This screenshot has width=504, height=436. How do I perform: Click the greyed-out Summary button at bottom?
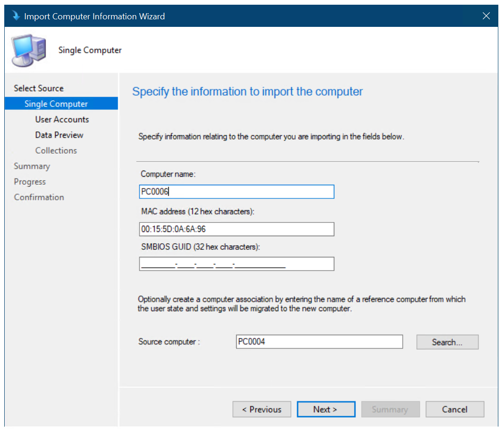(390, 409)
